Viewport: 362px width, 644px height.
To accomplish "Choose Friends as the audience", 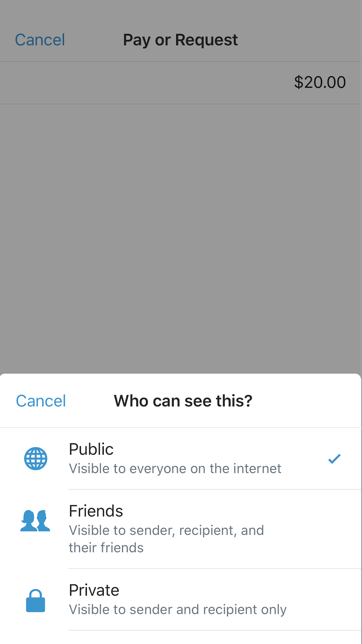I will coord(181,529).
